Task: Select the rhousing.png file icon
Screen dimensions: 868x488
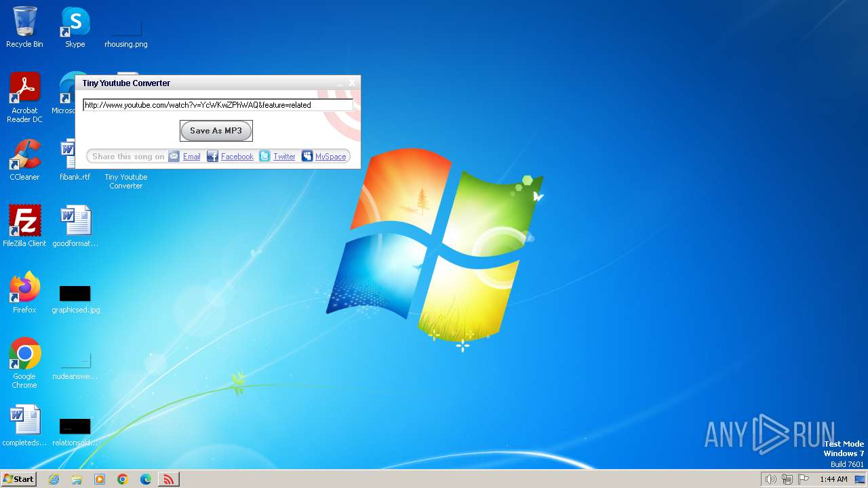Action: click(126, 34)
